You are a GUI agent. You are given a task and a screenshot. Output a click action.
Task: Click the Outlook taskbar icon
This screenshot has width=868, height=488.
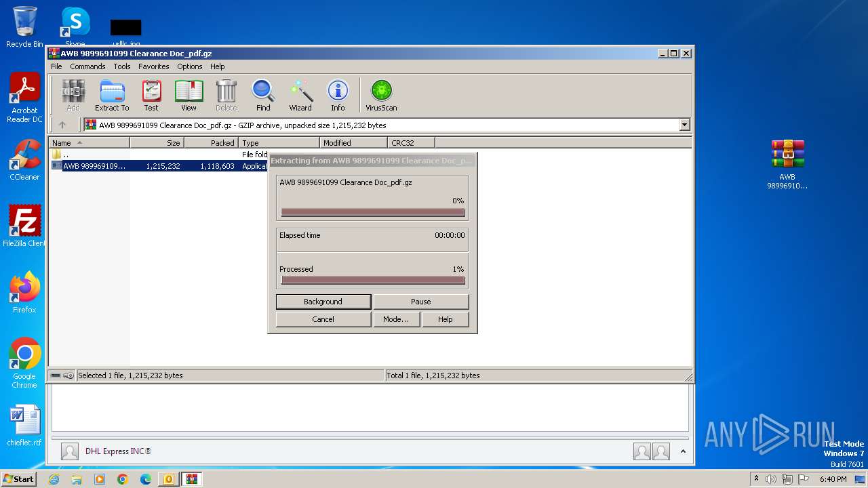168,479
